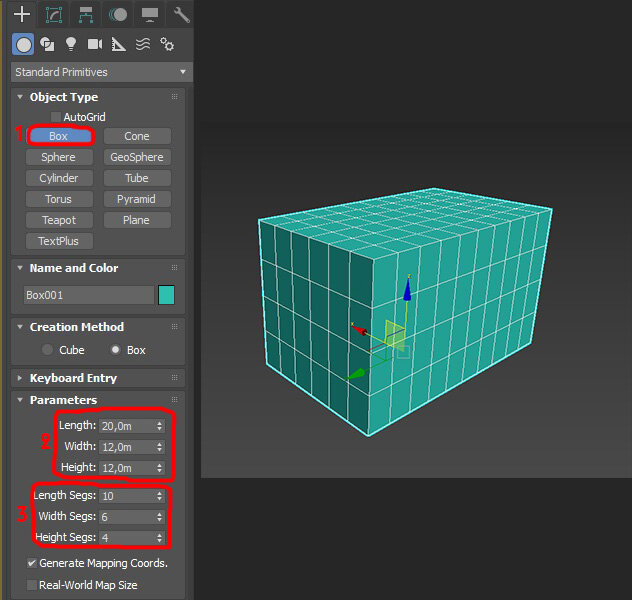Click the Height Segs spinner arrows
This screenshot has height=600, width=632.
160,538
